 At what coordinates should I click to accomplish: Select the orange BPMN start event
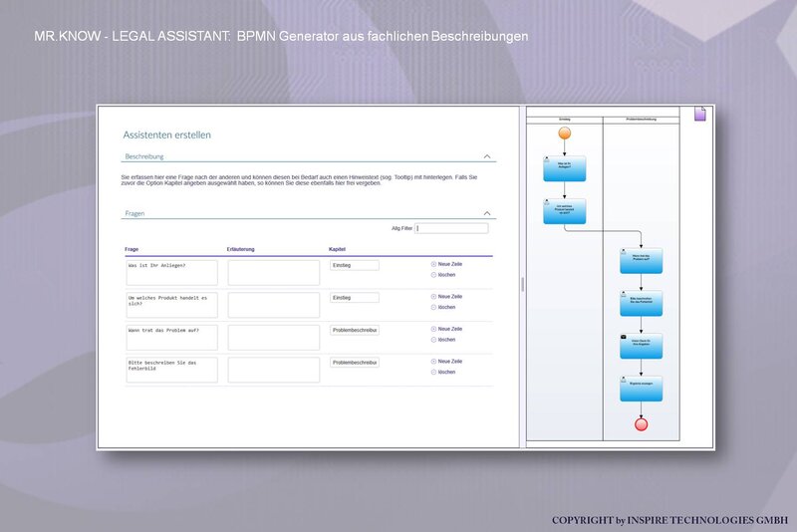(x=564, y=133)
